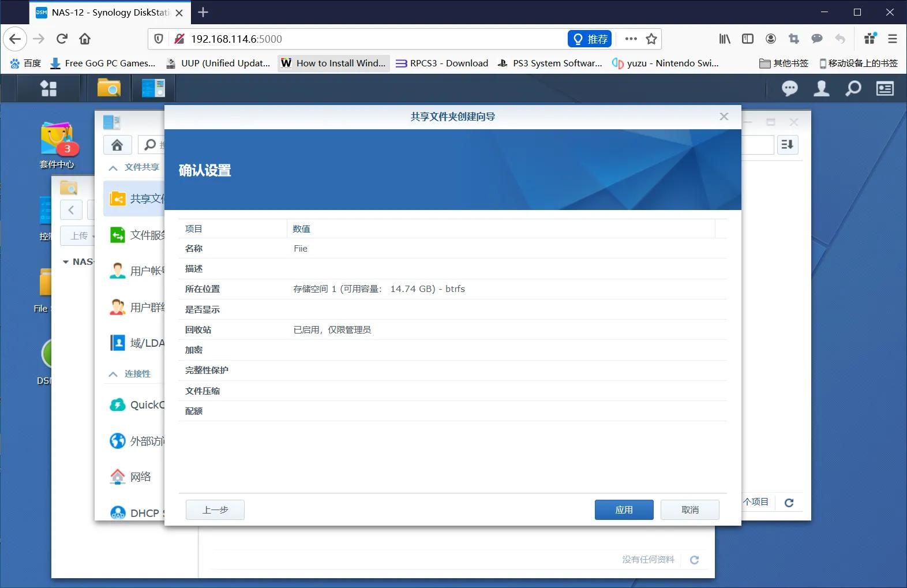Click the 应用 apply button

click(624, 510)
